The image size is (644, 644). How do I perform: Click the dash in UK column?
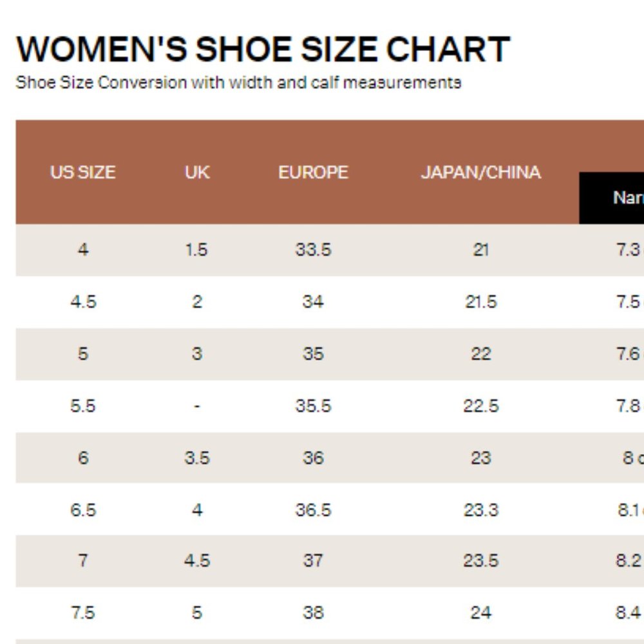click(197, 406)
